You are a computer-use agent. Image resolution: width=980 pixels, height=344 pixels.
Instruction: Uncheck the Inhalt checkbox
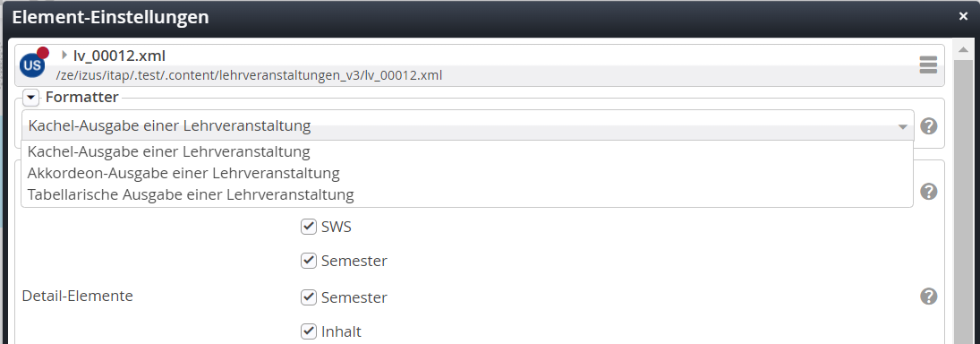click(308, 331)
